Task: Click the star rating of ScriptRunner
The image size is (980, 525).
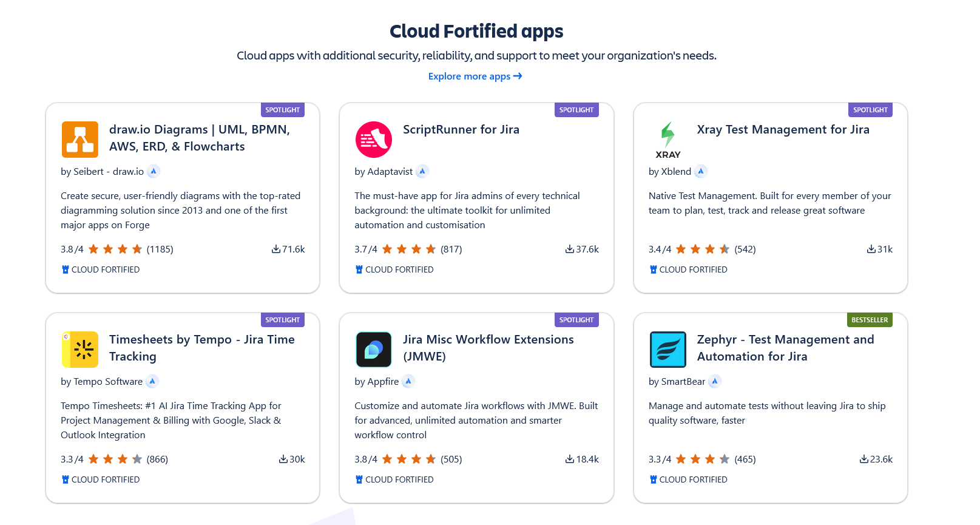Action: (x=409, y=249)
